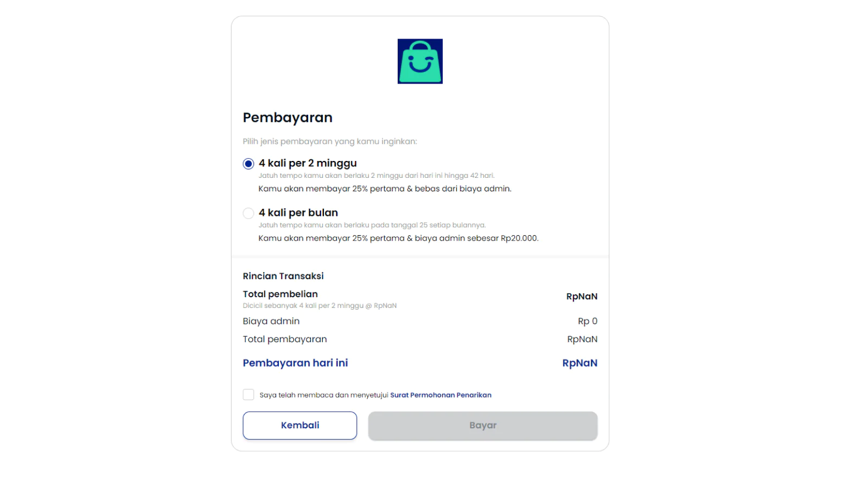Click the "Saya telah membaca dan menyetujui" text

[x=324, y=395]
